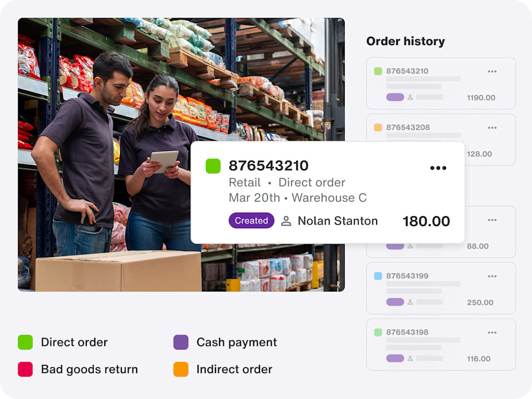Click the green status square on order 876543198
The height and width of the screenshot is (399, 532).
[379, 331]
